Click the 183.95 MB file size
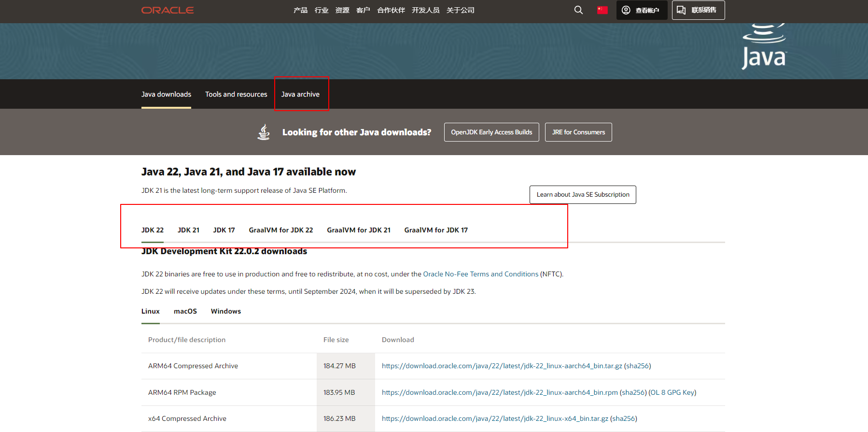 (x=339, y=392)
